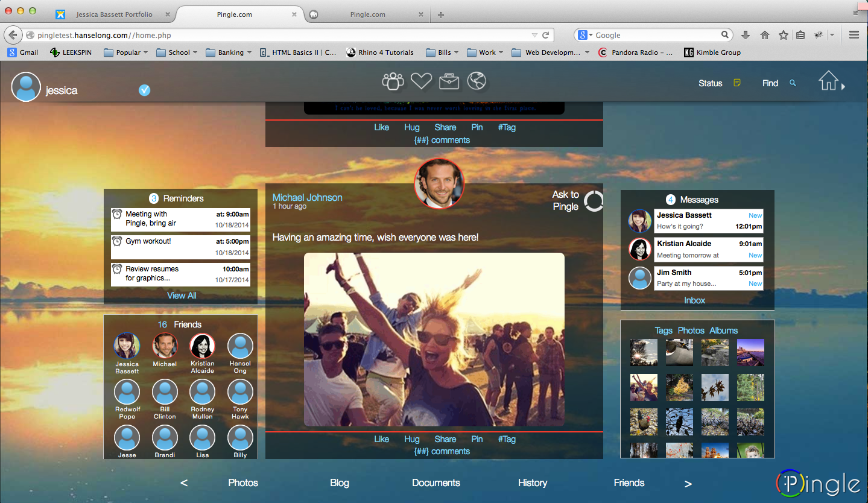Click View All under Reminders
The image size is (868, 503).
(181, 295)
